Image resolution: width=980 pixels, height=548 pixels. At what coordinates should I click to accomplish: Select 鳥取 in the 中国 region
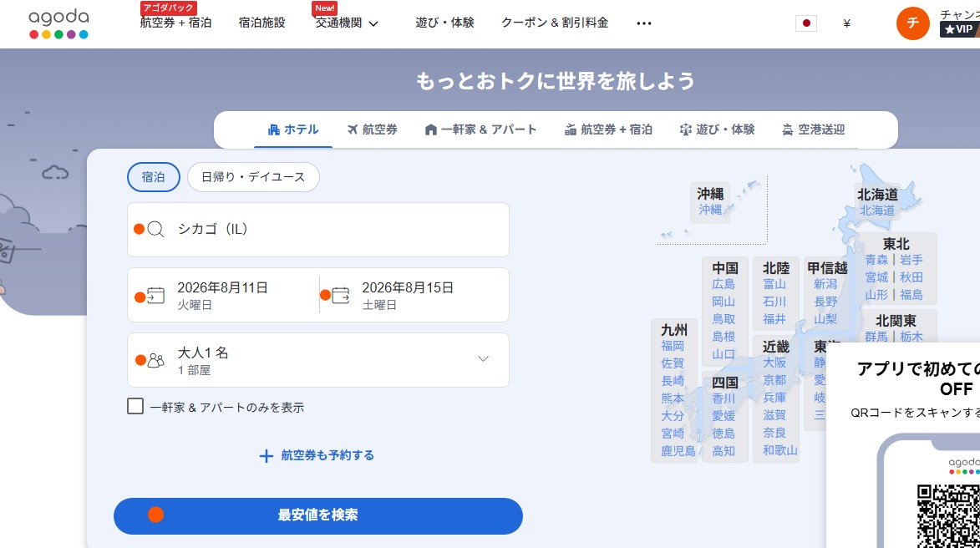[724, 318]
